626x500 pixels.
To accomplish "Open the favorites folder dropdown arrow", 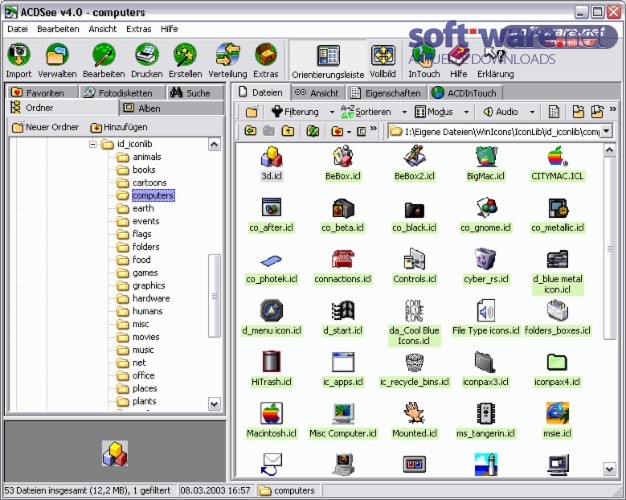I will pyautogui.click(x=349, y=132).
